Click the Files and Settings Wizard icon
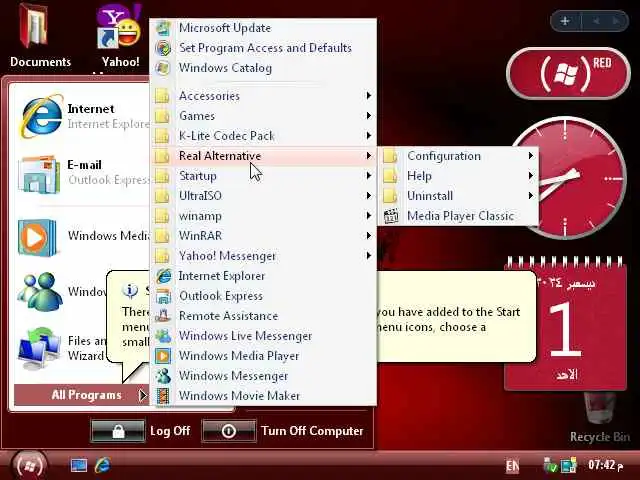The width and height of the screenshot is (640, 480). 39,348
